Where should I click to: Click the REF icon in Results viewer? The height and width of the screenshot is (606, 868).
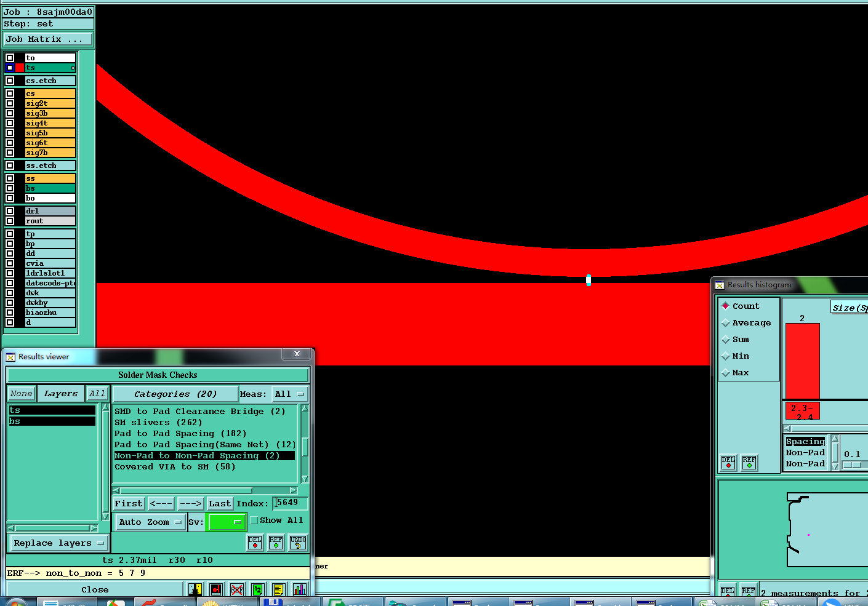(276, 542)
